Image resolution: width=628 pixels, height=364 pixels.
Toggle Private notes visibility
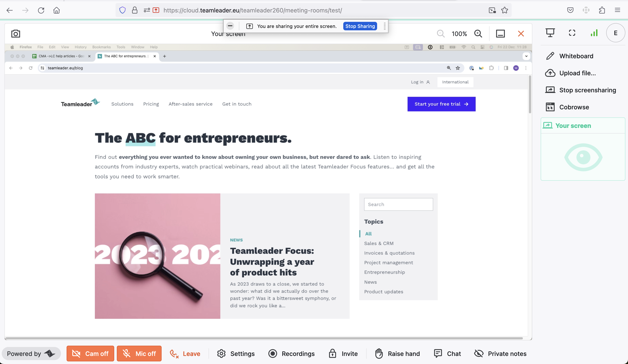pos(500,354)
